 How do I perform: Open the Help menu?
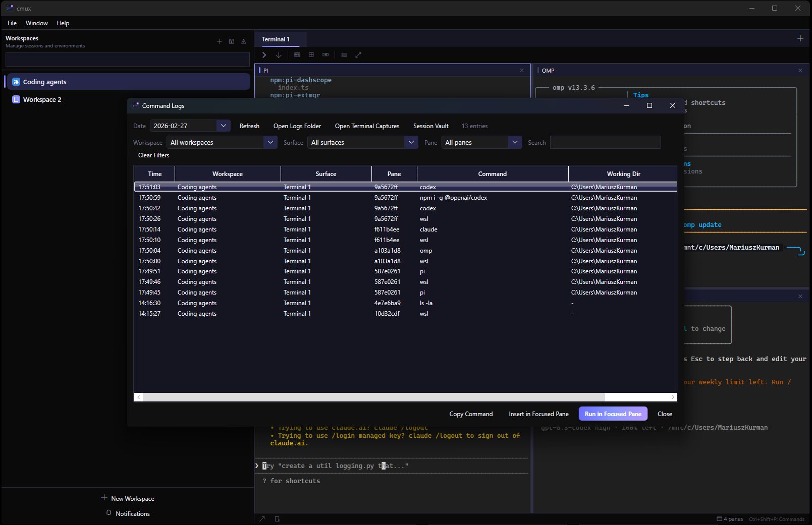pos(63,23)
